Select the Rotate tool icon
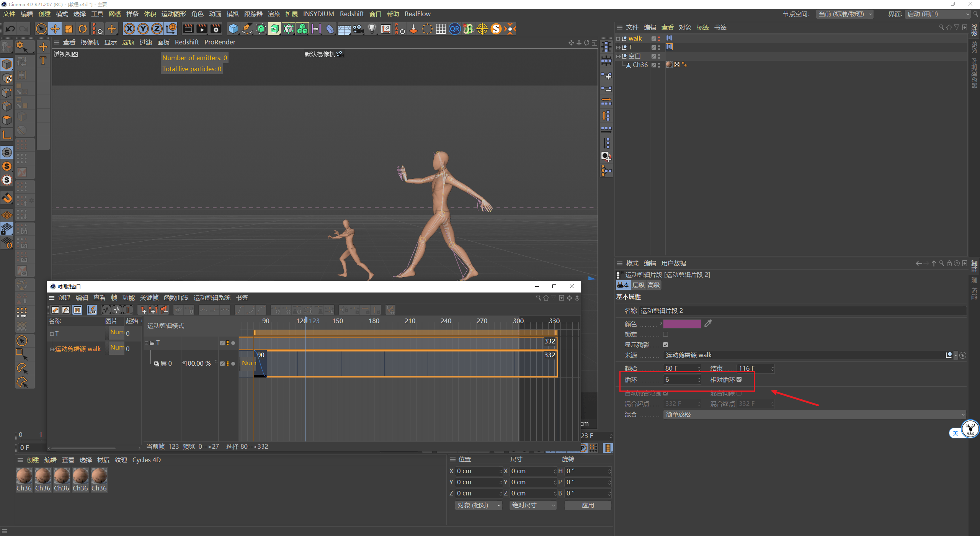Image resolution: width=980 pixels, height=536 pixels. (x=83, y=29)
